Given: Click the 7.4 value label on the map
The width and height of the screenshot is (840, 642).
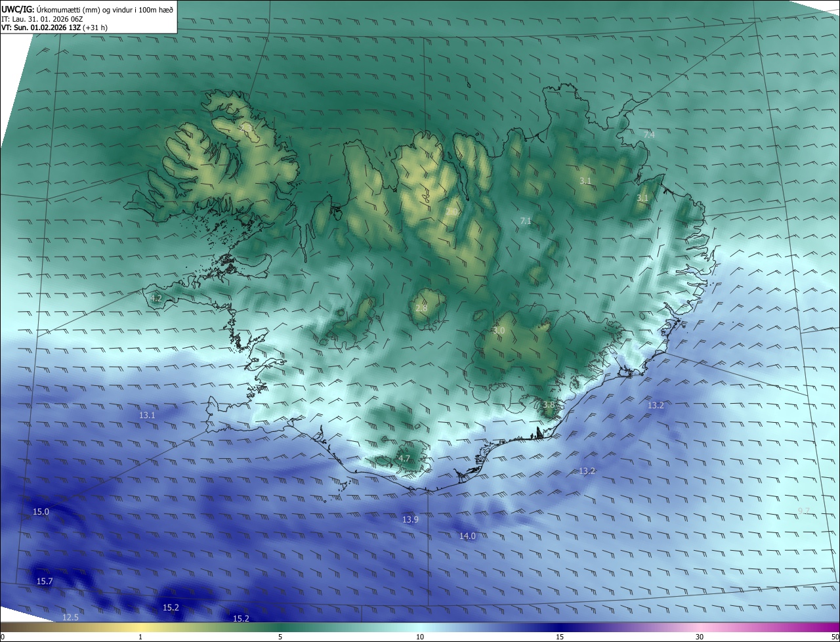Looking at the screenshot, I should 649,135.
